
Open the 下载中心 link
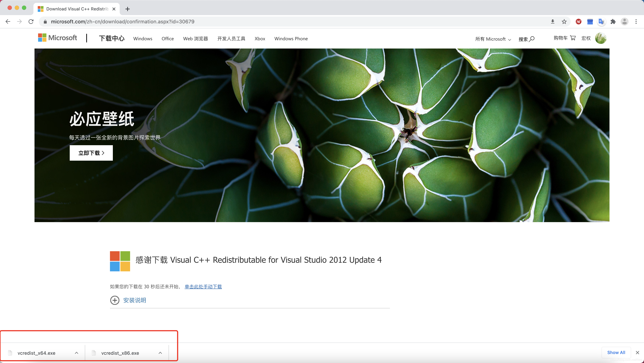[112, 38]
